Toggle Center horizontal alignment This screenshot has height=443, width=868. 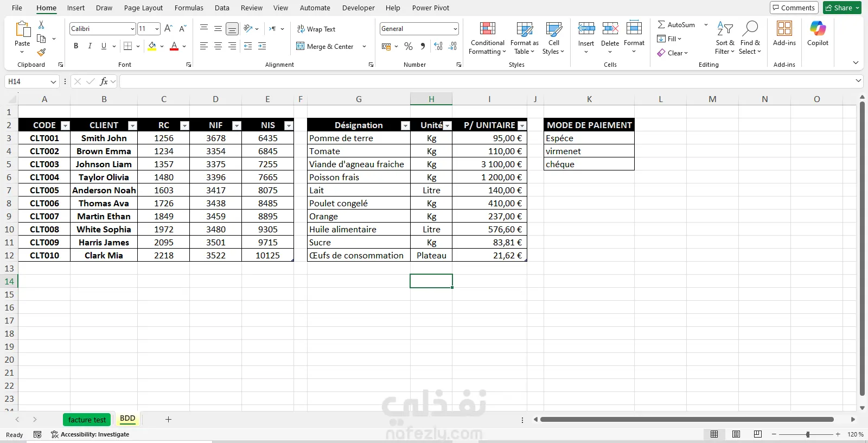[x=218, y=46]
